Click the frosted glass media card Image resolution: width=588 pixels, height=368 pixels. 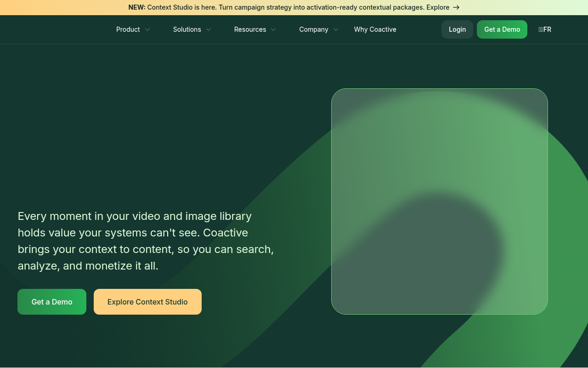(x=440, y=201)
